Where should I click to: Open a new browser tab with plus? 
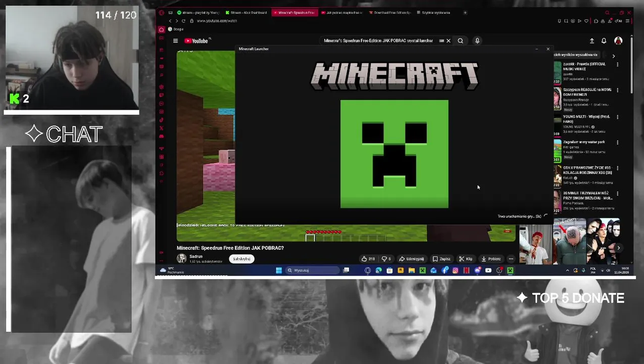(465, 13)
